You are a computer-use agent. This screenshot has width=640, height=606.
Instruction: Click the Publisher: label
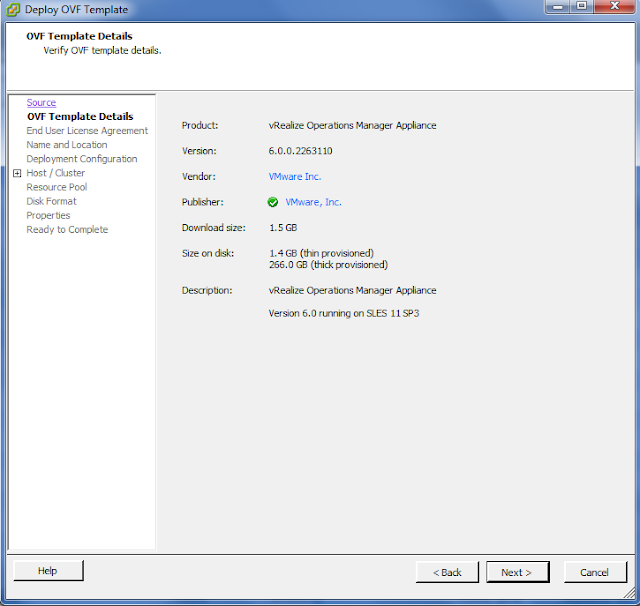[x=202, y=202]
